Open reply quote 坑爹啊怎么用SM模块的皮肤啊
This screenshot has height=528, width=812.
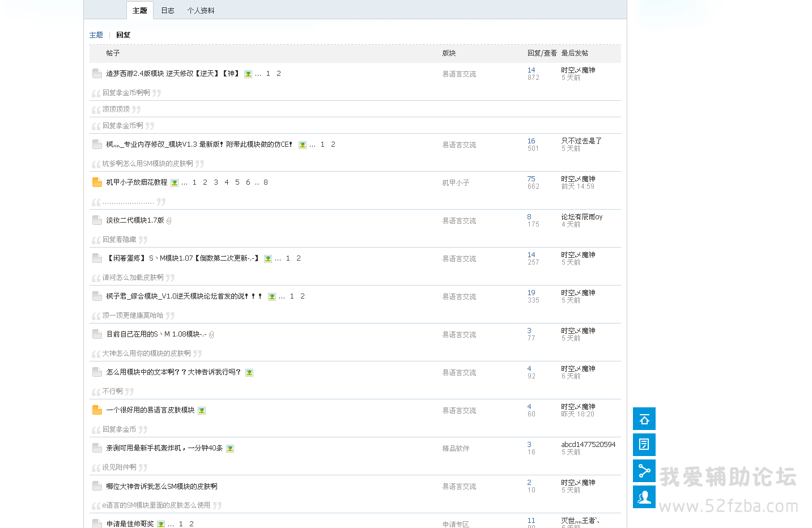(x=147, y=164)
